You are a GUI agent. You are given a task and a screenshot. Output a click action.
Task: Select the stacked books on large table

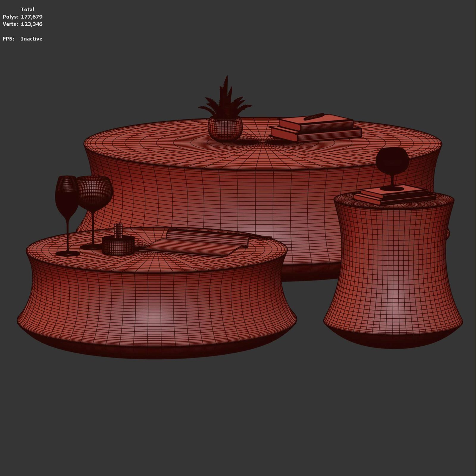(316, 127)
